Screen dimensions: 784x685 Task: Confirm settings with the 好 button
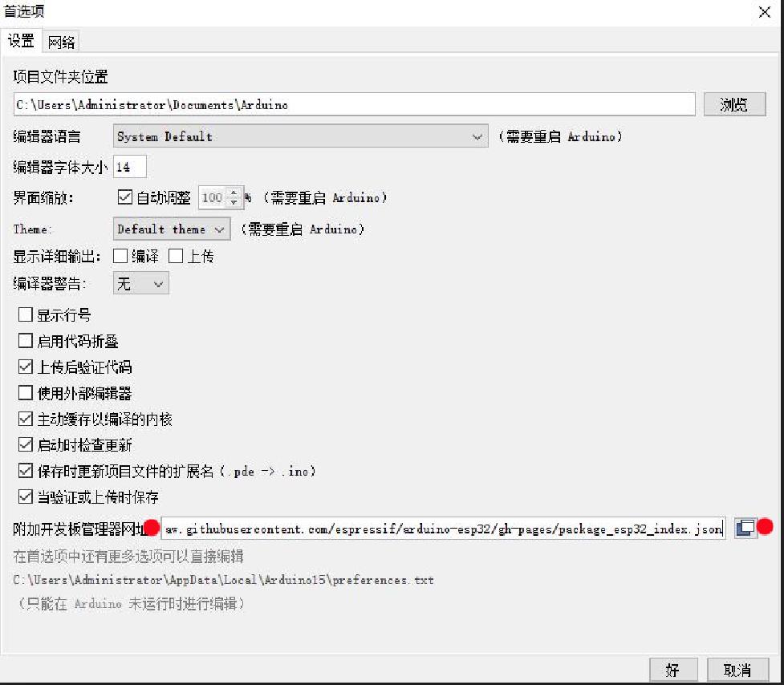click(673, 670)
